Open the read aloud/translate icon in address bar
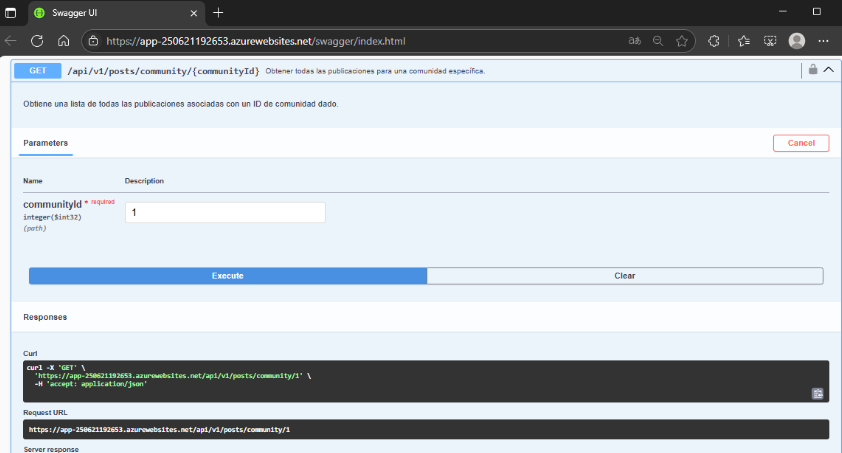The width and height of the screenshot is (842, 453). pyautogui.click(x=635, y=41)
